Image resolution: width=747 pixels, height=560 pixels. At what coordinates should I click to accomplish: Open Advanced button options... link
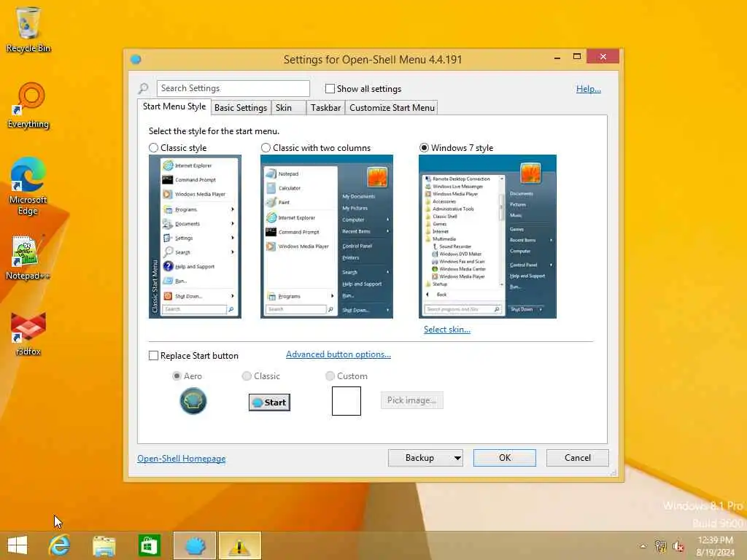click(338, 354)
